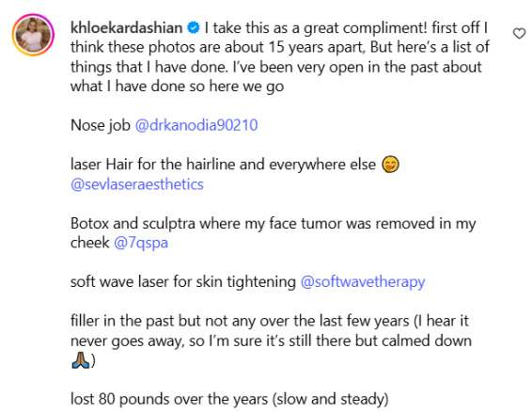Screen dimensions: 532x412
Task: Click the blue verified badge
Action: click(194, 28)
